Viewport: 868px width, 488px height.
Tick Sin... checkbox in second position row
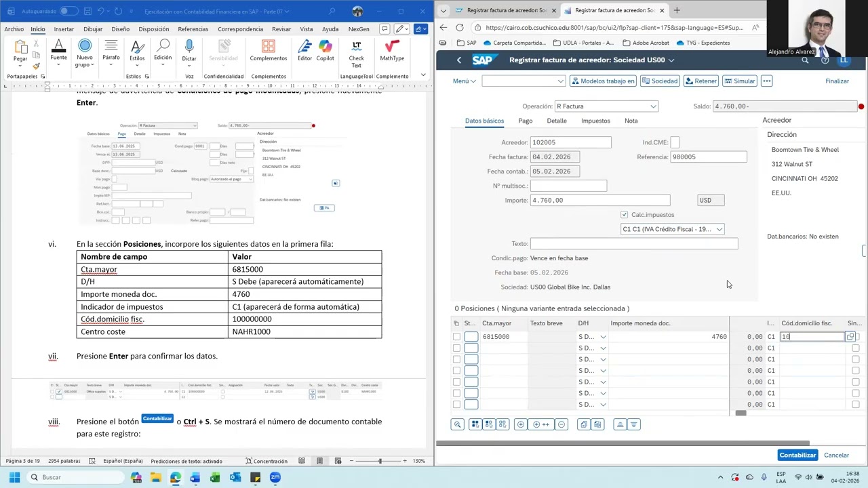pos(855,348)
